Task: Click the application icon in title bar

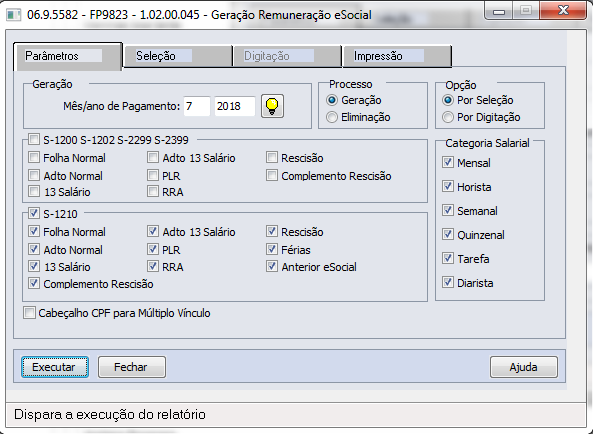Action: point(14,15)
